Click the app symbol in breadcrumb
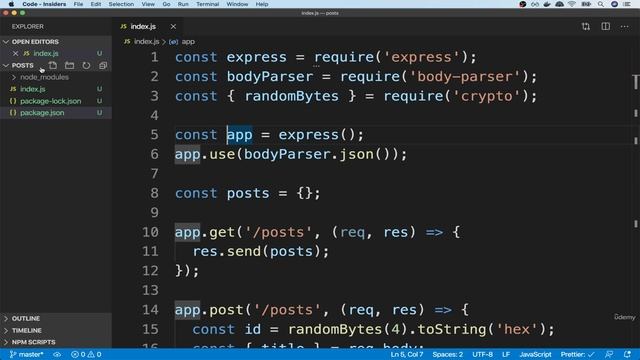 tap(188, 42)
